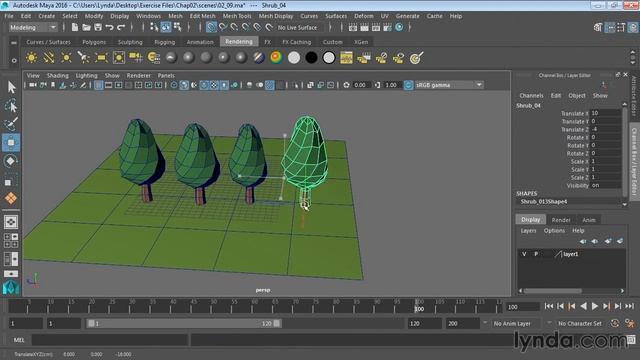640x360 pixels.
Task: Choose the Paint Selection tool
Action: [x=11, y=124]
